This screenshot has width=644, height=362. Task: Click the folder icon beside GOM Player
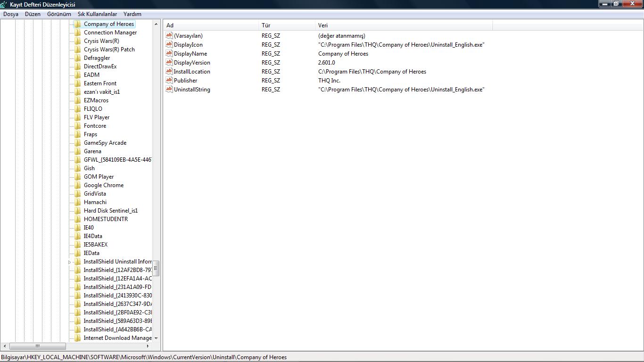click(x=78, y=177)
